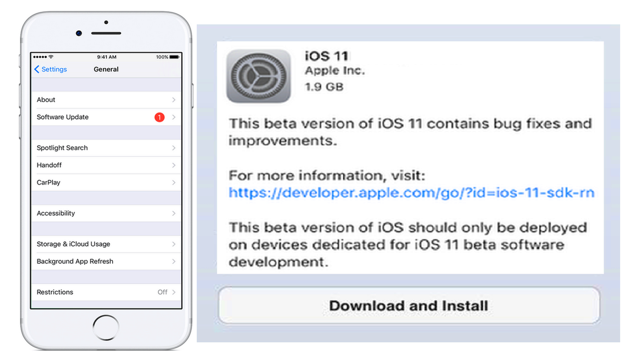Open the developer.apple.com release notes link

(x=411, y=193)
